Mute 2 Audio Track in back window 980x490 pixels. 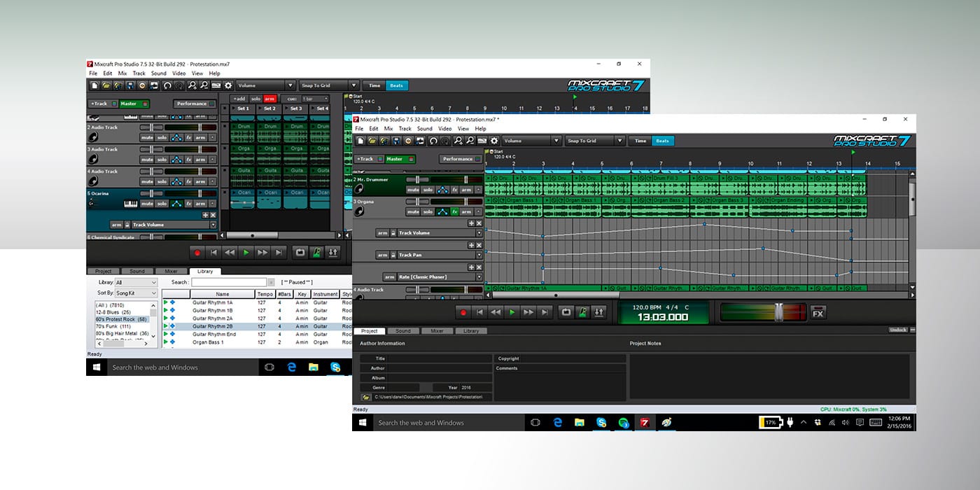147,137
